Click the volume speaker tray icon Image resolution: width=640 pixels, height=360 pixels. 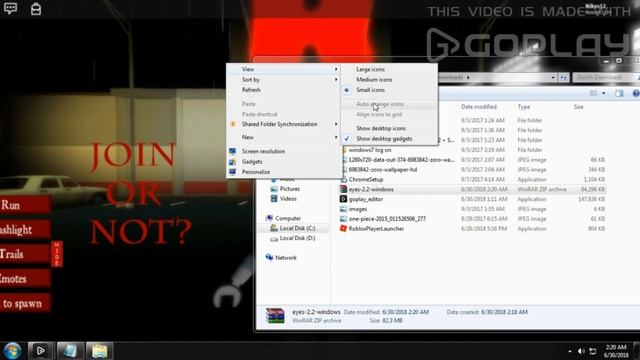pos(581,351)
